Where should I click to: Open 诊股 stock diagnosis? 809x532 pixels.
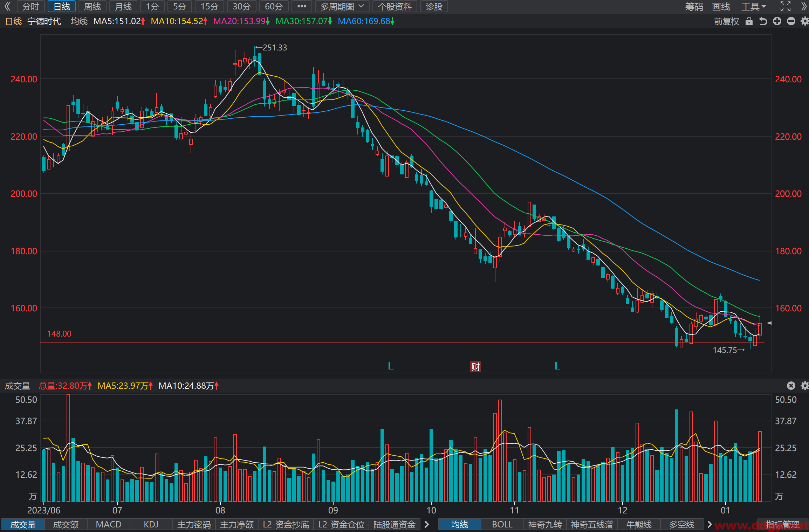[x=434, y=6]
